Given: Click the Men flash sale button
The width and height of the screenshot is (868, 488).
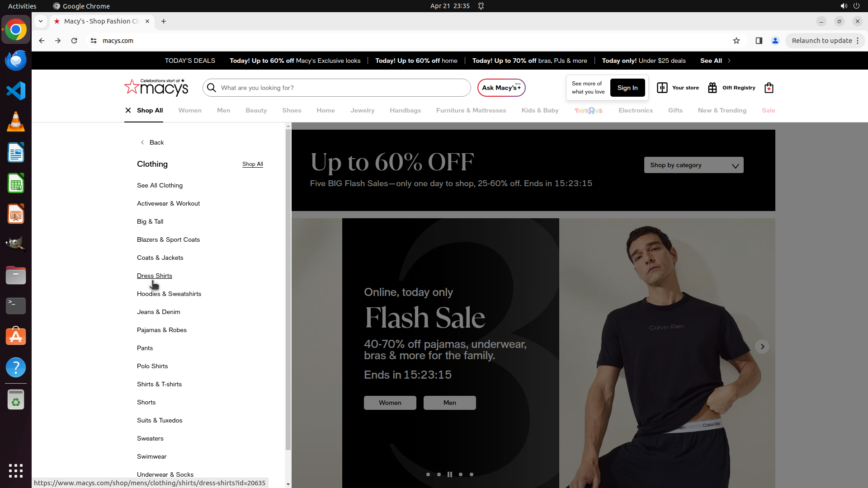Looking at the screenshot, I should [x=449, y=403].
